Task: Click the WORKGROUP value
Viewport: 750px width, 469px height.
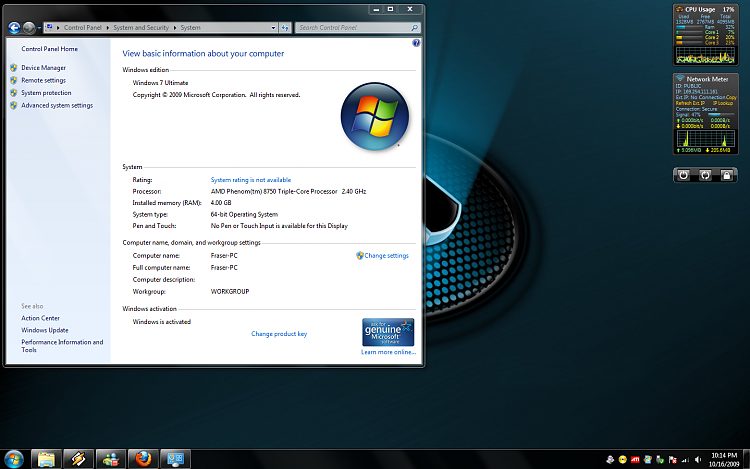Action: click(230, 292)
